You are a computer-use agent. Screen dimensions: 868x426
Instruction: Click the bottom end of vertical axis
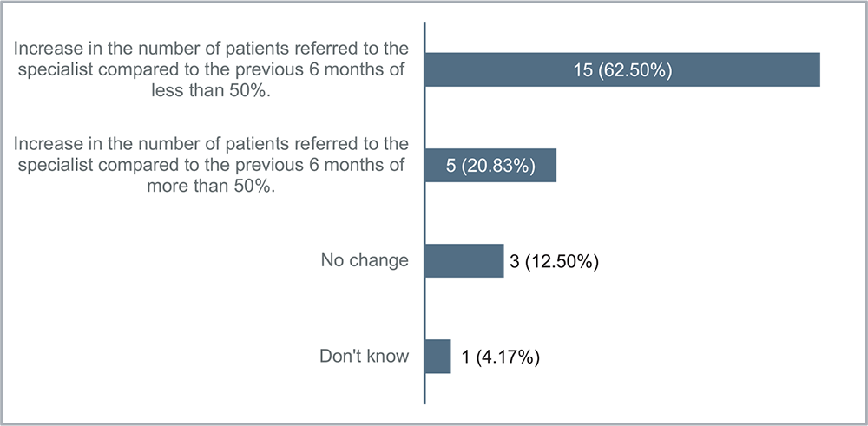424,400
